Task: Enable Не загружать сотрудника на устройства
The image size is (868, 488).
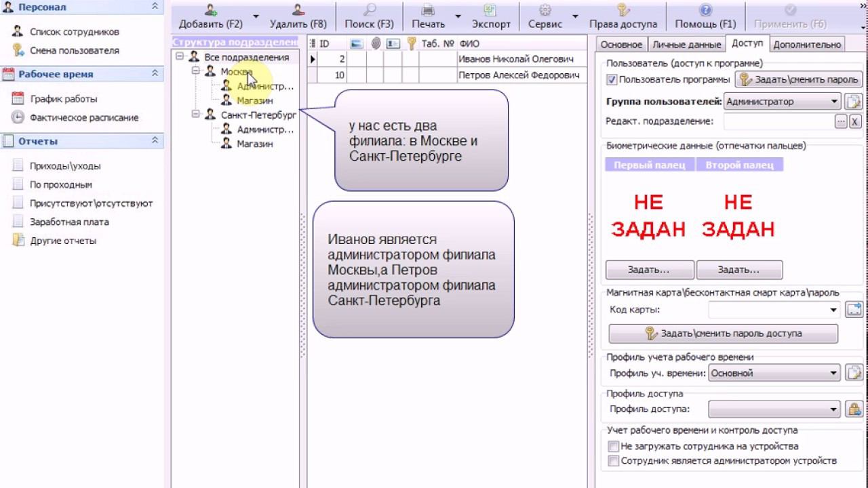Action: pos(613,447)
